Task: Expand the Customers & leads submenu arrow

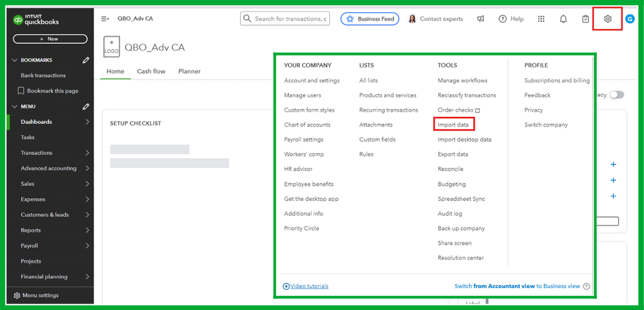Action: 88,214
